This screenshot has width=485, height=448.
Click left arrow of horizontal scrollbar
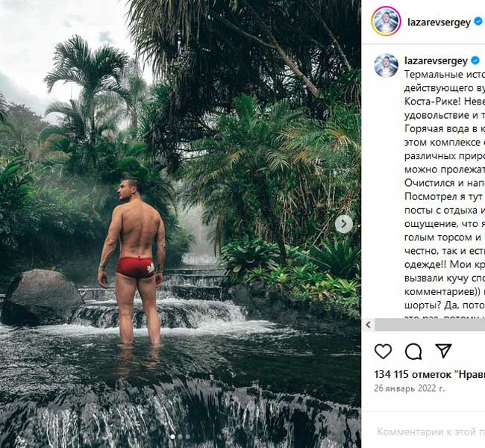[368, 325]
